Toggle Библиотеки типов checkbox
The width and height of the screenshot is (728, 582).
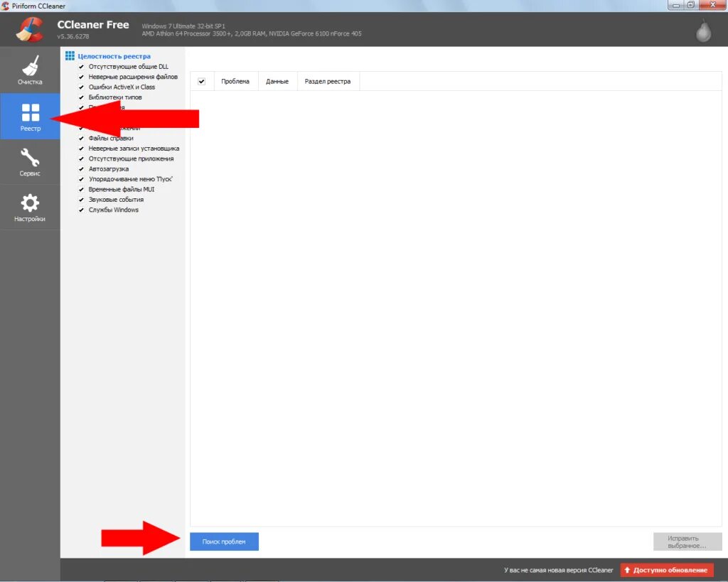(x=81, y=97)
